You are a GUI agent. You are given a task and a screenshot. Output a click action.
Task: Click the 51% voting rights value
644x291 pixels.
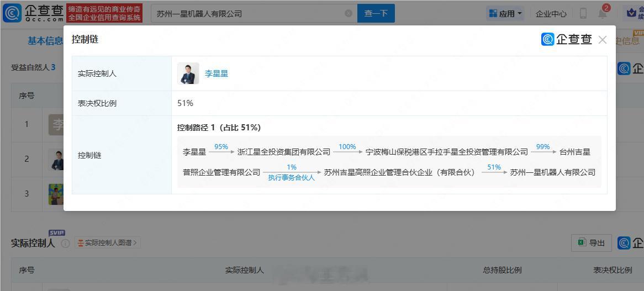tap(185, 103)
